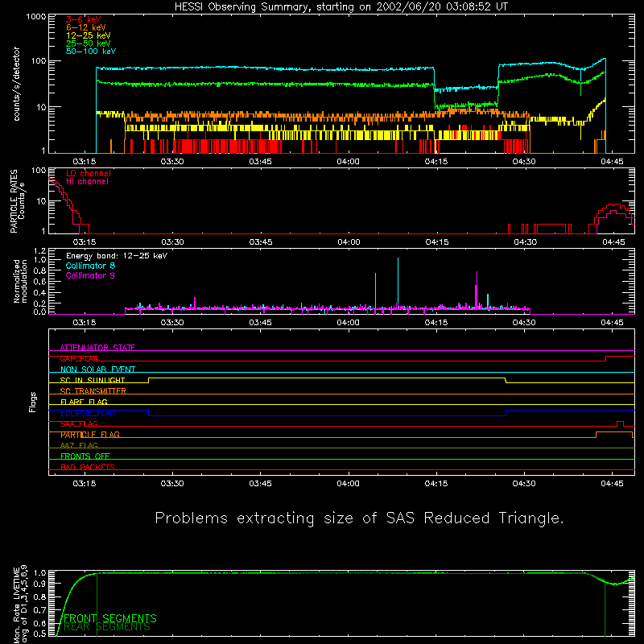Screen dimensions: 644x644
Task: Click the "PARTICLE RATES Counts/s" axis label
Action: click(17, 201)
